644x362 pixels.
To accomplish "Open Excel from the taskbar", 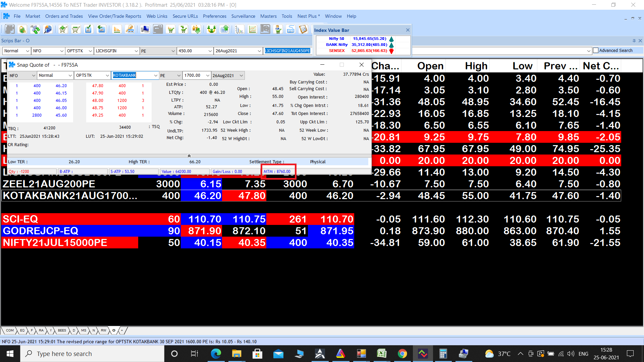I will [382, 354].
